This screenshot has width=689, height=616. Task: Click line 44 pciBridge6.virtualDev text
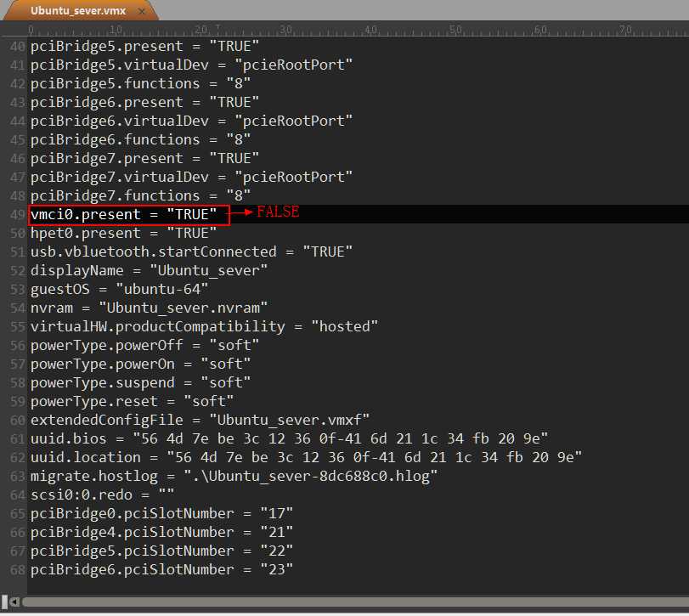tap(191, 121)
